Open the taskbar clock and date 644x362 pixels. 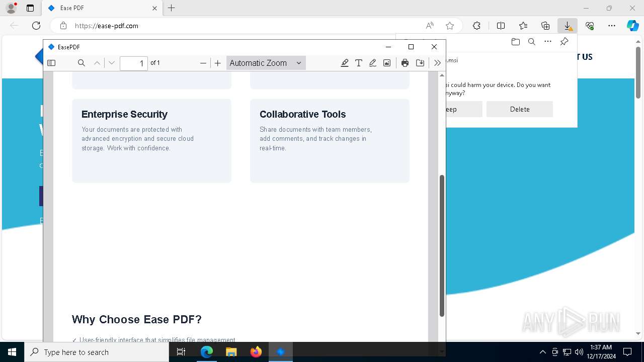click(601, 352)
